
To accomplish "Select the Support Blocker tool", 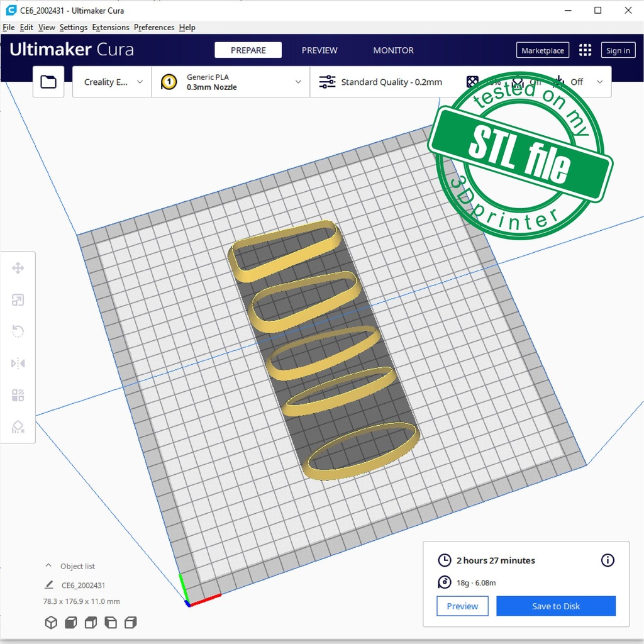I will [18, 428].
